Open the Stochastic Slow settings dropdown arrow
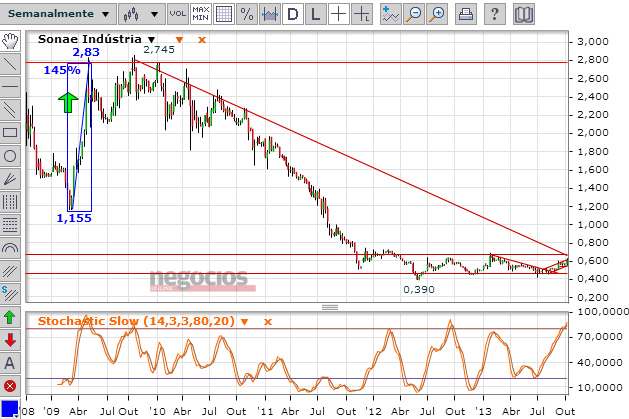 pyautogui.click(x=245, y=322)
